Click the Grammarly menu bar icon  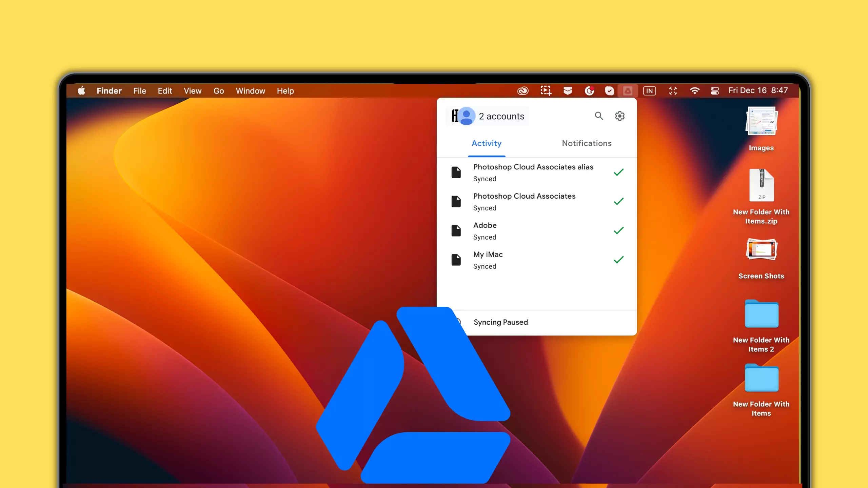[x=590, y=90]
